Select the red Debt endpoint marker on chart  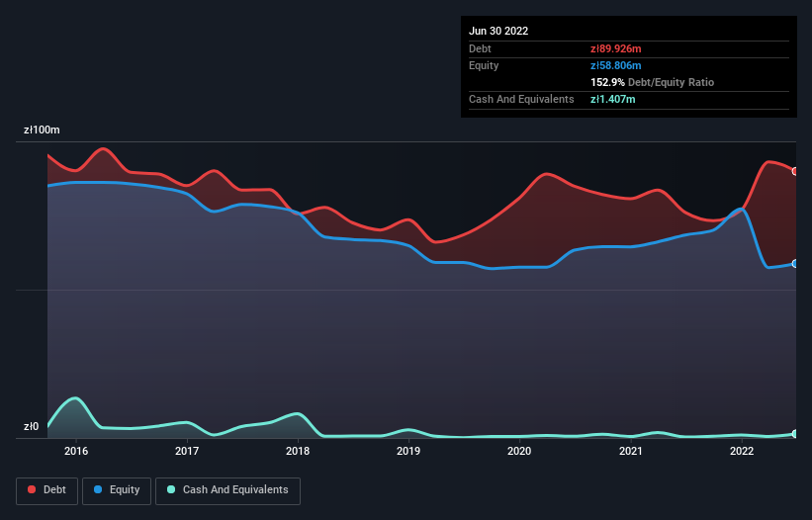pyautogui.click(x=795, y=171)
